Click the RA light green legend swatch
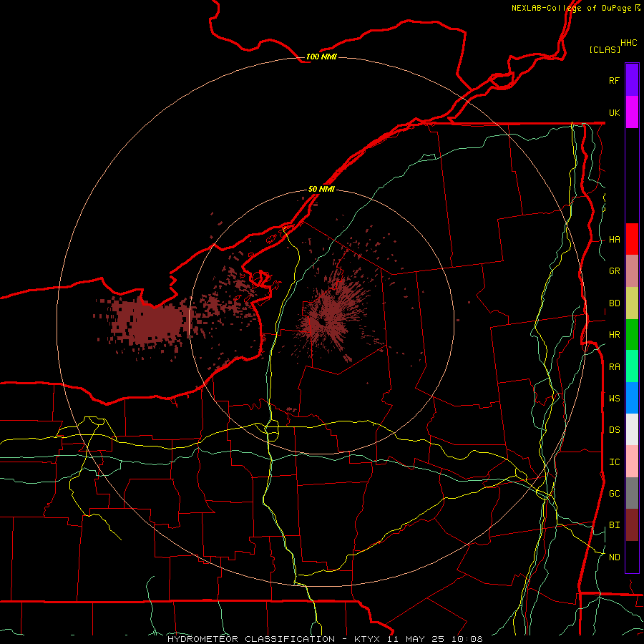Screen dimensions: 644x644 tap(632, 366)
